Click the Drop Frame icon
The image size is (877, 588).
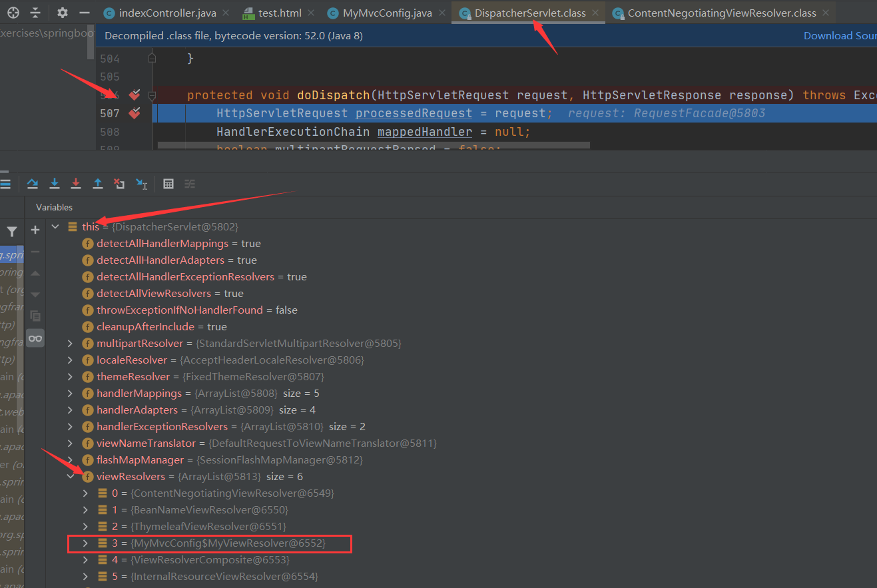[x=119, y=183]
